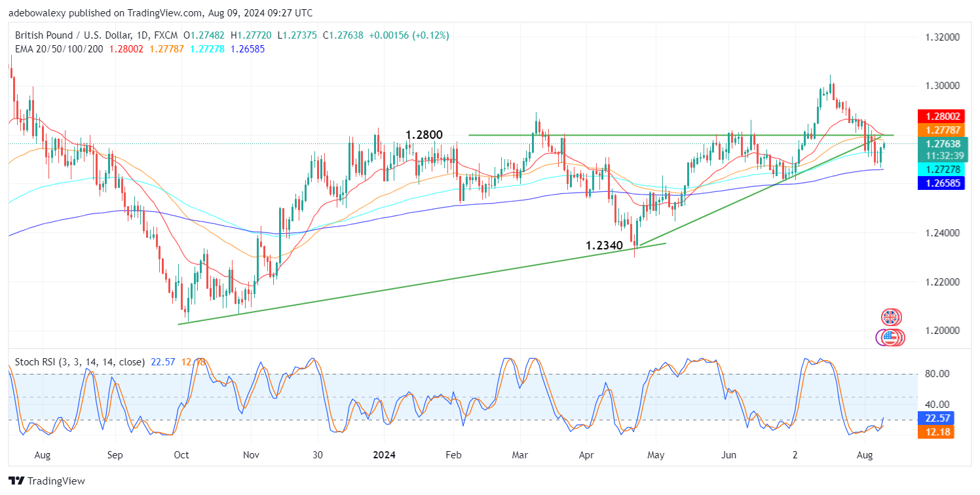Click the 40.00 Stoch RSI axis label

[x=937, y=405]
